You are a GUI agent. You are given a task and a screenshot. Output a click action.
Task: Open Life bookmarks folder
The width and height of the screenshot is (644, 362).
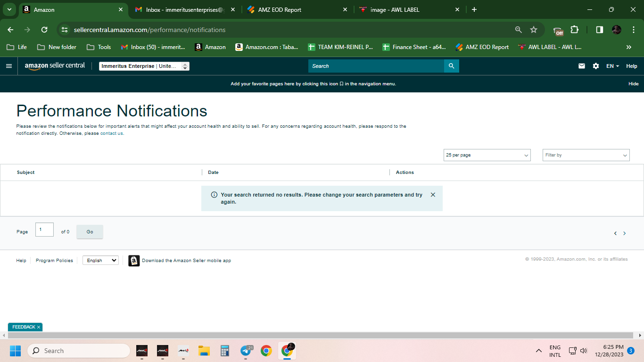tap(17, 47)
